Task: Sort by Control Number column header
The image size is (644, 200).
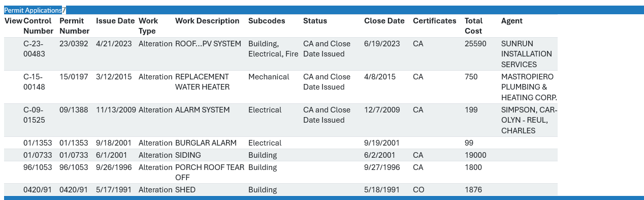Action: coord(38,26)
